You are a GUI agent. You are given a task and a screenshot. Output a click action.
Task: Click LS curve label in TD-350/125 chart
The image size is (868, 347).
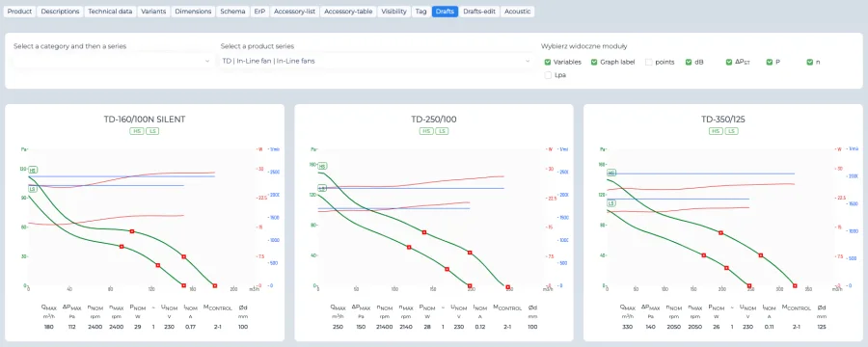point(611,203)
